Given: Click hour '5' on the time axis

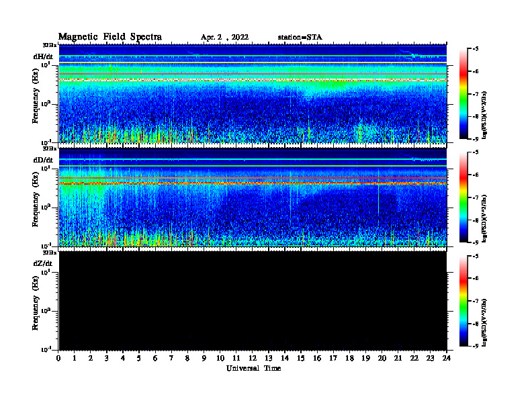Looking at the screenshot, I should (139, 359).
